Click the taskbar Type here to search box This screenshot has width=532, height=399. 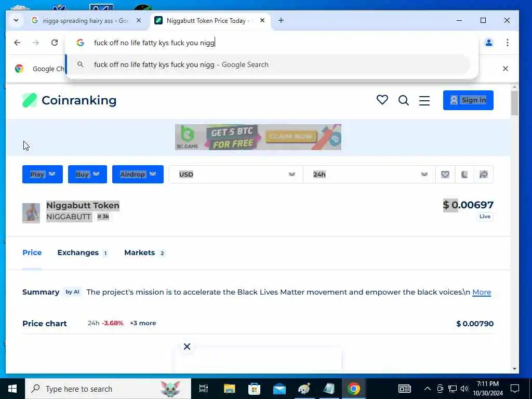[108, 389]
